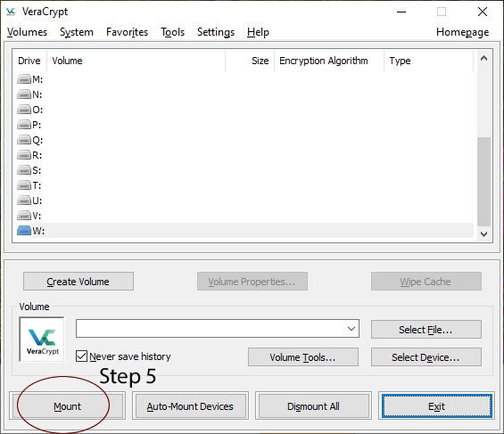Image resolution: width=504 pixels, height=434 pixels.
Task: Select the T: drive icon
Action: coord(24,185)
